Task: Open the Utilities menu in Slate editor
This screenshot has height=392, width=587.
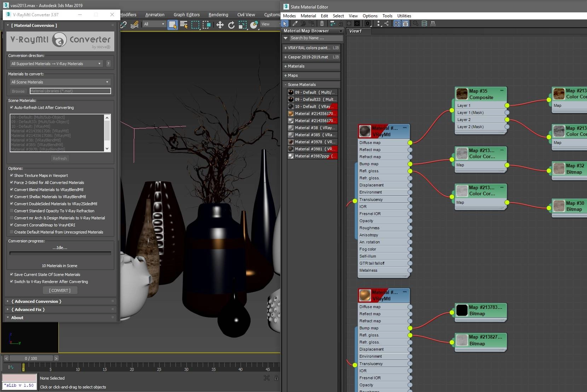Action: click(x=404, y=16)
